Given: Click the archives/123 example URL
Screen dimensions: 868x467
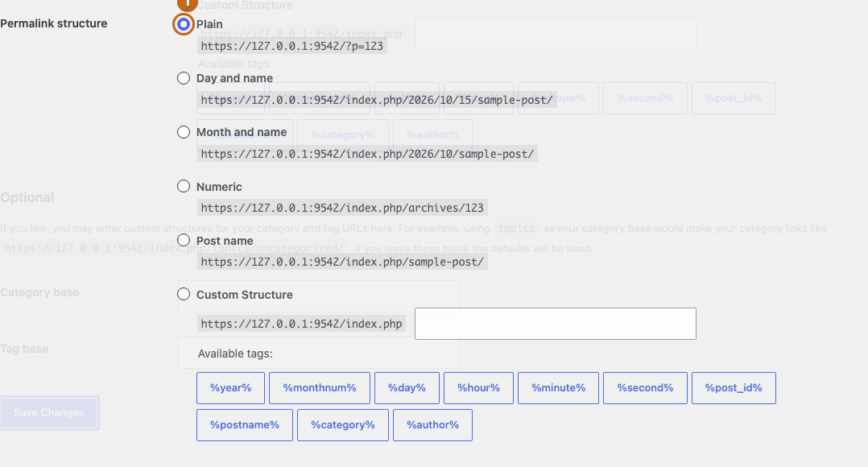Looking at the screenshot, I should point(342,208).
